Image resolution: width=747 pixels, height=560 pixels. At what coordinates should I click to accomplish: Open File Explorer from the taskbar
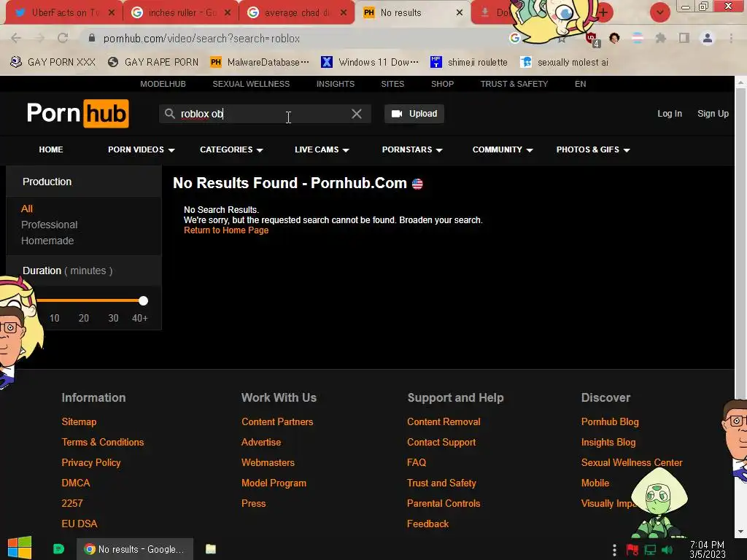pos(211,549)
